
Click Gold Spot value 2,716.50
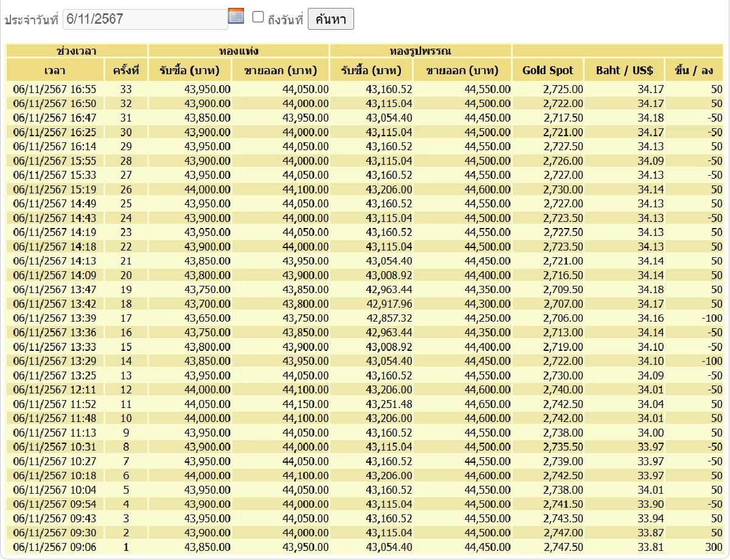point(563,275)
